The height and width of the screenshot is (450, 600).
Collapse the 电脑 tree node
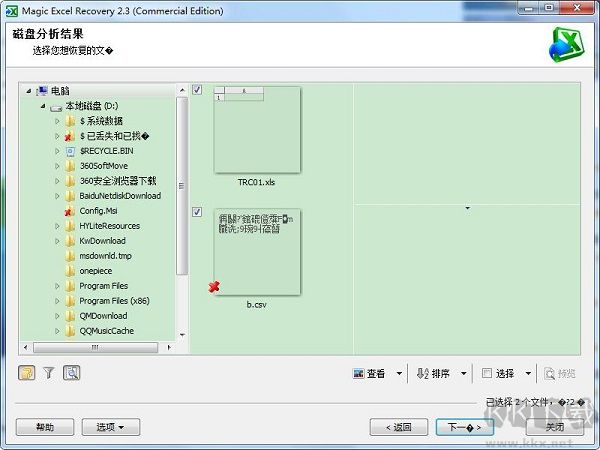pos(29,91)
